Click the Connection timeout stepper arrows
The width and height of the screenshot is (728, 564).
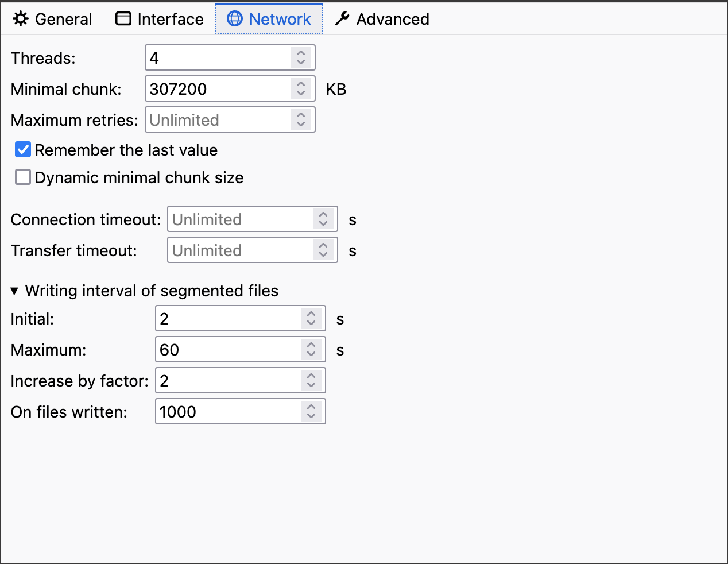point(323,219)
